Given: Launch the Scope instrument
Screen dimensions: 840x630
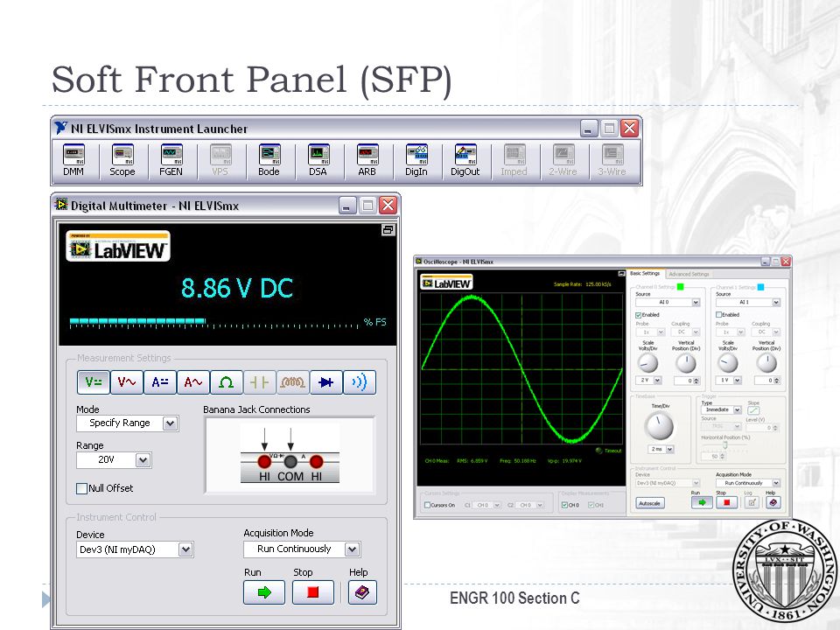Looking at the screenshot, I should (x=122, y=160).
